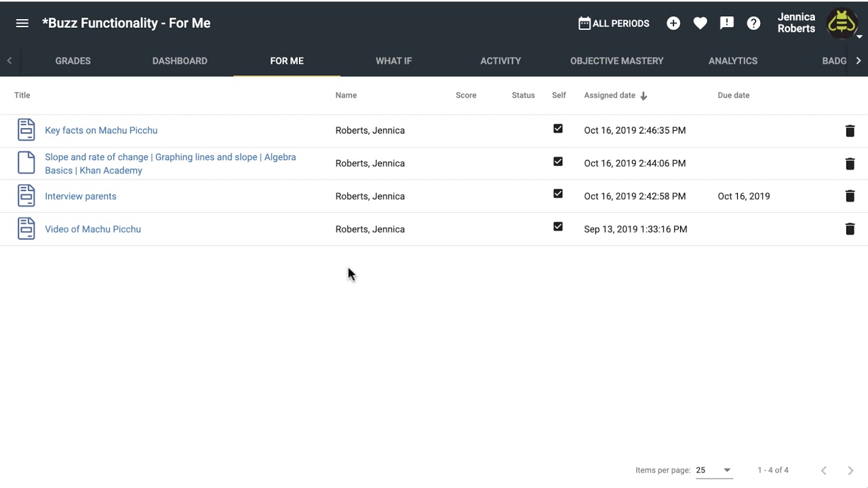Switch to the Activity tab
Screen dimensions: 868x488
(x=500, y=61)
